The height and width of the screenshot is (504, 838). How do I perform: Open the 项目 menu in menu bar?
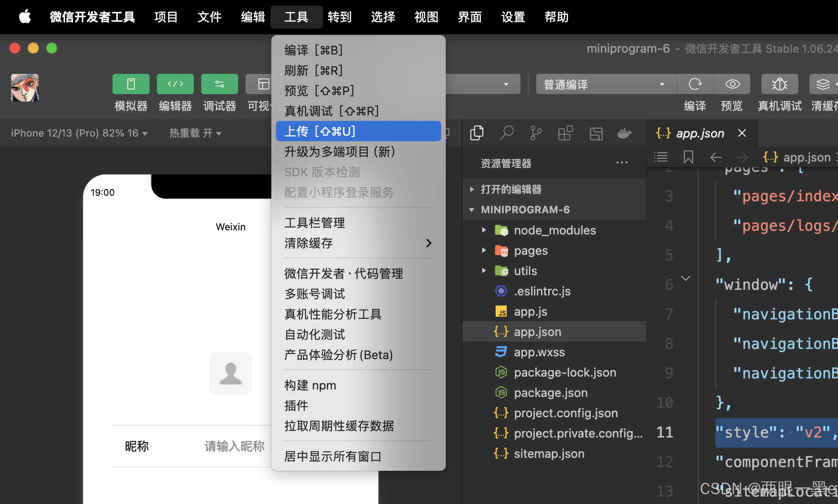(x=166, y=17)
